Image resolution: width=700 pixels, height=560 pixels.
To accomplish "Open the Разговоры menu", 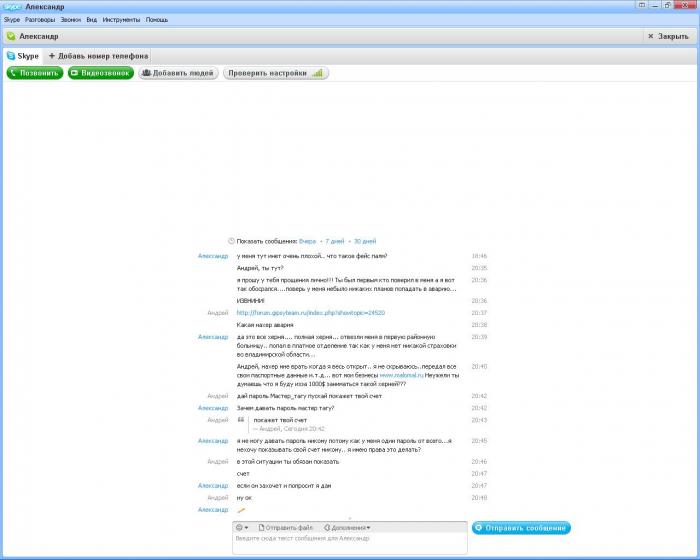I will pyautogui.click(x=40, y=20).
